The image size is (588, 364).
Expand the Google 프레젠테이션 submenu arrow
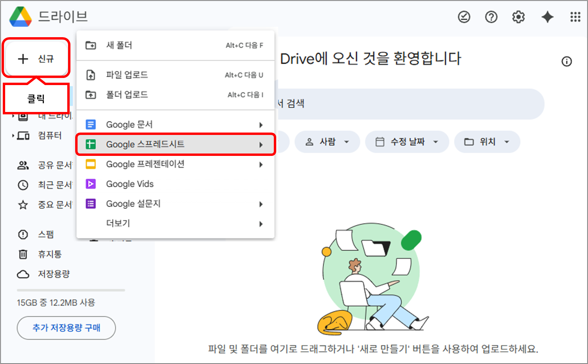coord(261,165)
